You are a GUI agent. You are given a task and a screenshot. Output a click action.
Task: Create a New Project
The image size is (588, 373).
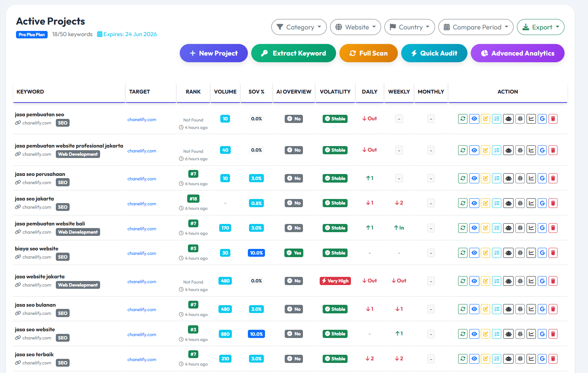pyautogui.click(x=214, y=53)
